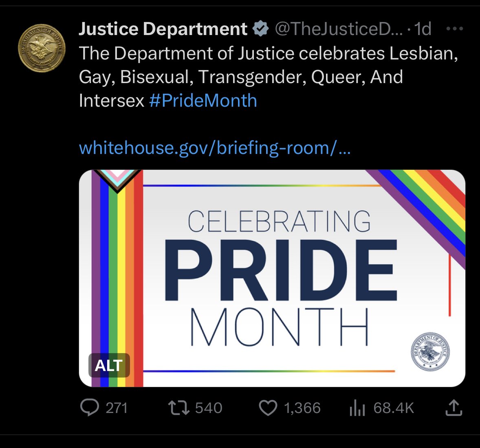The height and width of the screenshot is (448, 480).
Task: Click the share upload arrow icon
Action: tap(454, 408)
